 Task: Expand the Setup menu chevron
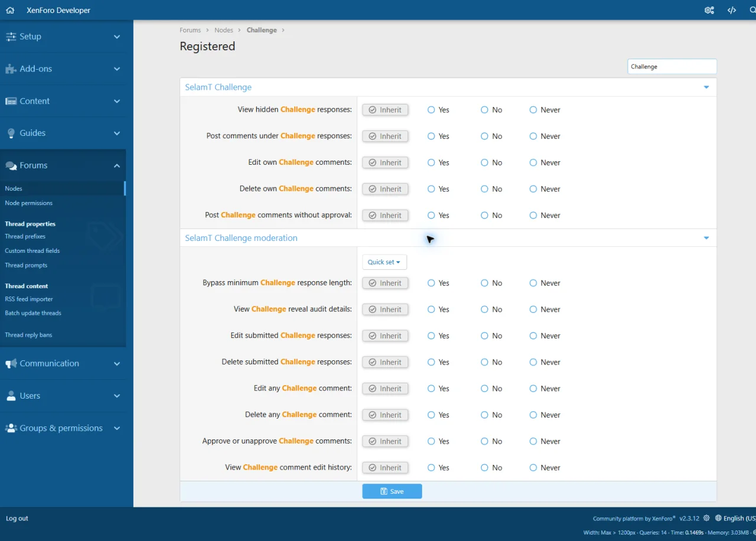(117, 37)
